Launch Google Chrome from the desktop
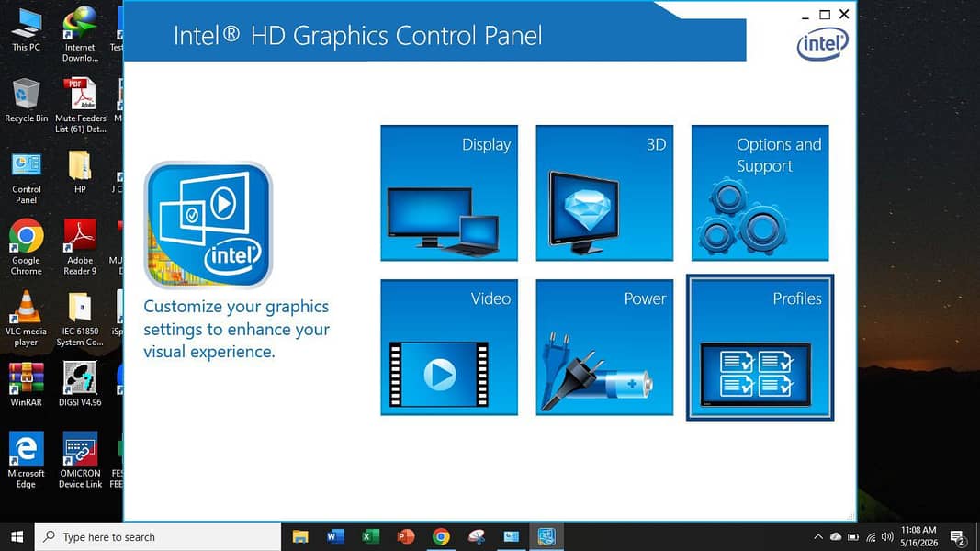This screenshot has height=551, width=980. click(27, 247)
